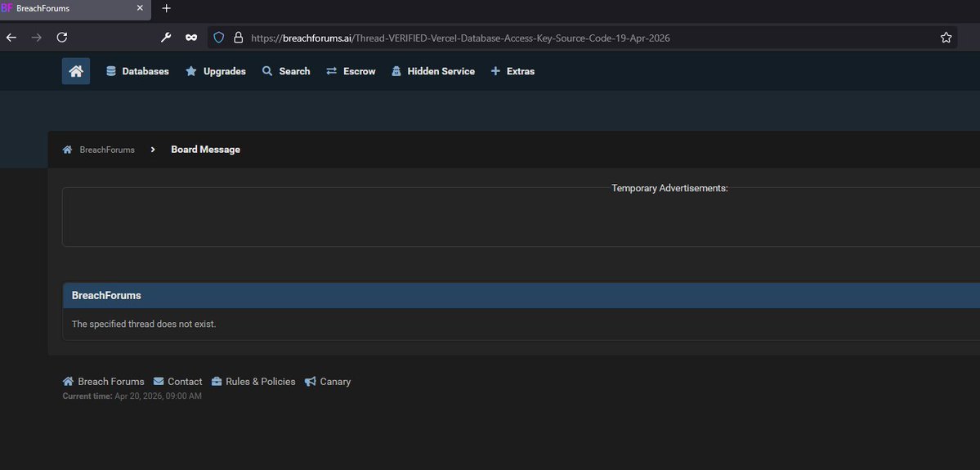Click the home icon in forum navbar

[76, 71]
